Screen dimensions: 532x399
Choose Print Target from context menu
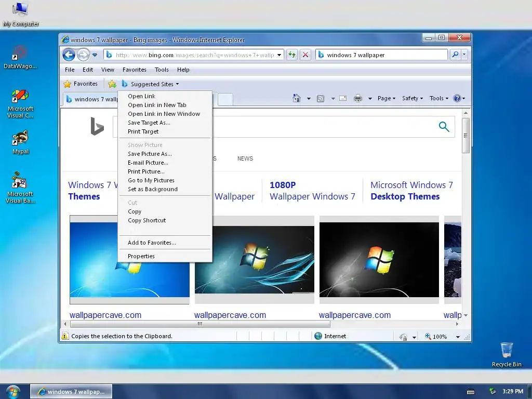(165, 131)
